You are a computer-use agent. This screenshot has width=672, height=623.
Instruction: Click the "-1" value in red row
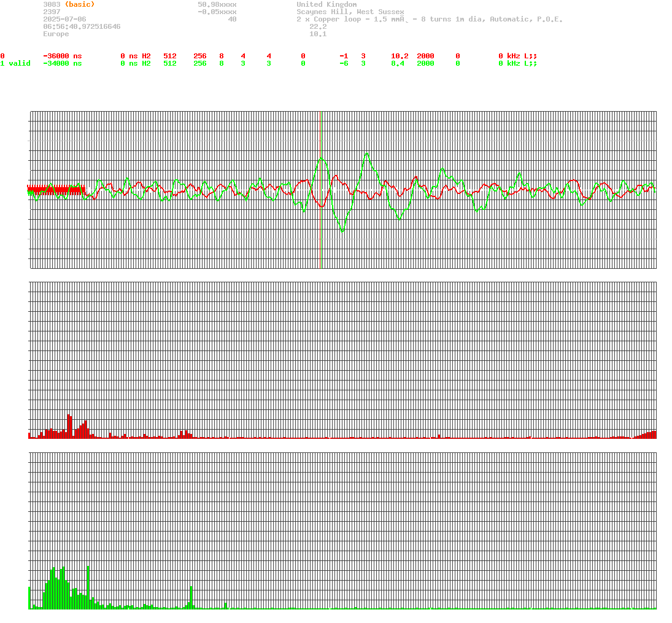pyautogui.click(x=344, y=56)
